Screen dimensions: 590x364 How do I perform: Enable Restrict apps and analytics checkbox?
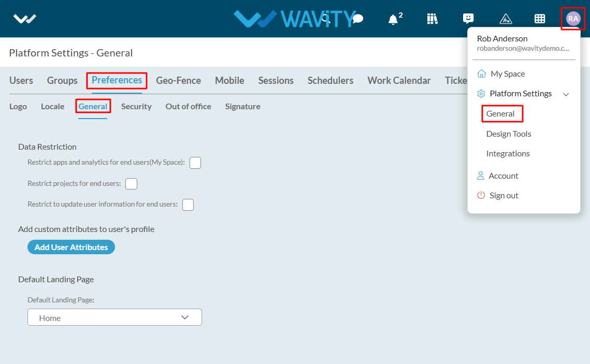tap(195, 163)
